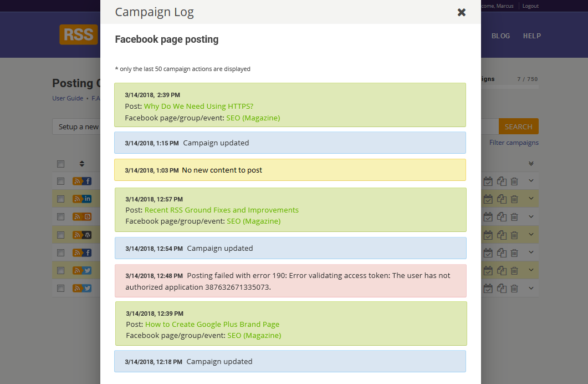This screenshot has width=588, height=384.
Task: Click the 'Posting failed with error 190' message
Action: click(290, 281)
